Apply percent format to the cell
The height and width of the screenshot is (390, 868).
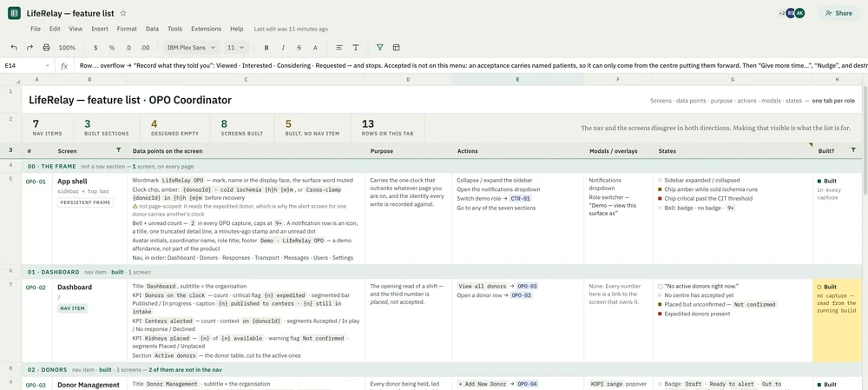pos(112,48)
